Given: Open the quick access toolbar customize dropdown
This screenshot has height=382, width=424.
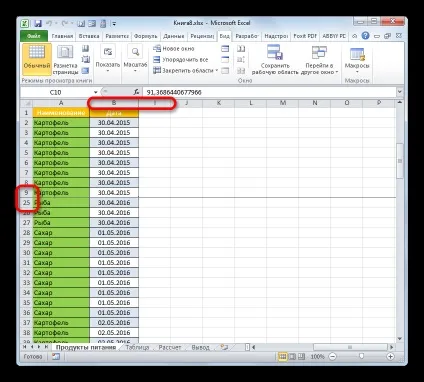Looking at the screenshot, I should click(x=114, y=24).
